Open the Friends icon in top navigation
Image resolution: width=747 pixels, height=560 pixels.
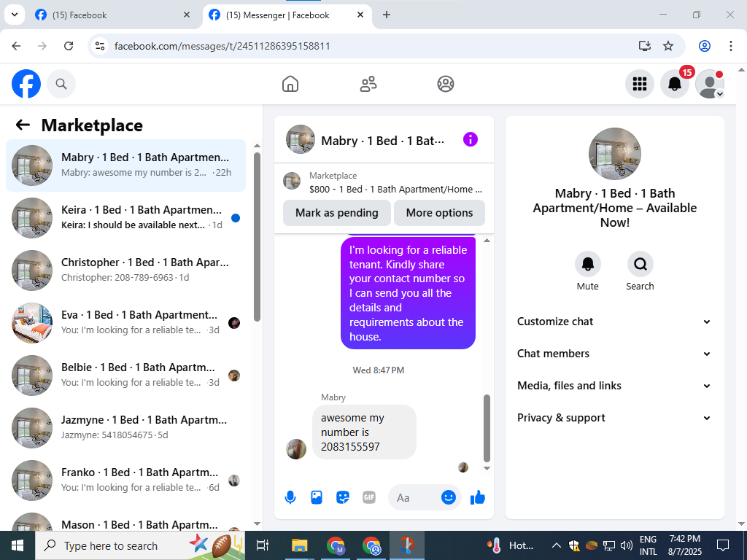368,84
